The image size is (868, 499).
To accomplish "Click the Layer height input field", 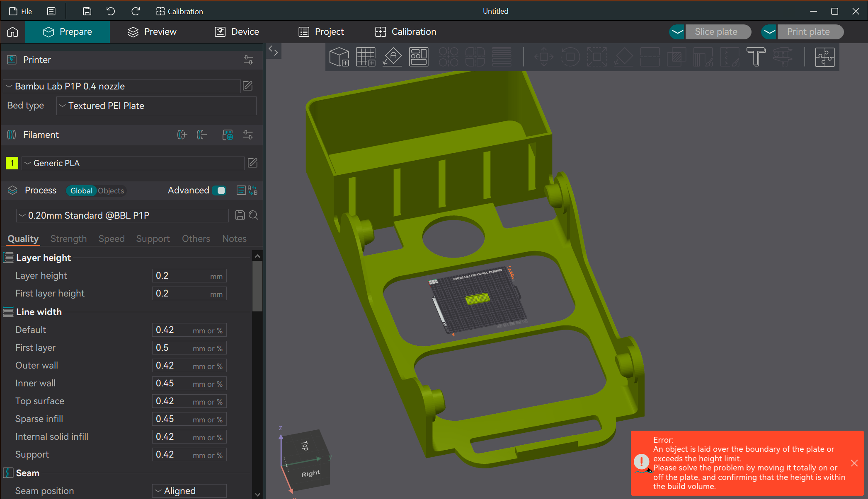I will pyautogui.click(x=180, y=276).
